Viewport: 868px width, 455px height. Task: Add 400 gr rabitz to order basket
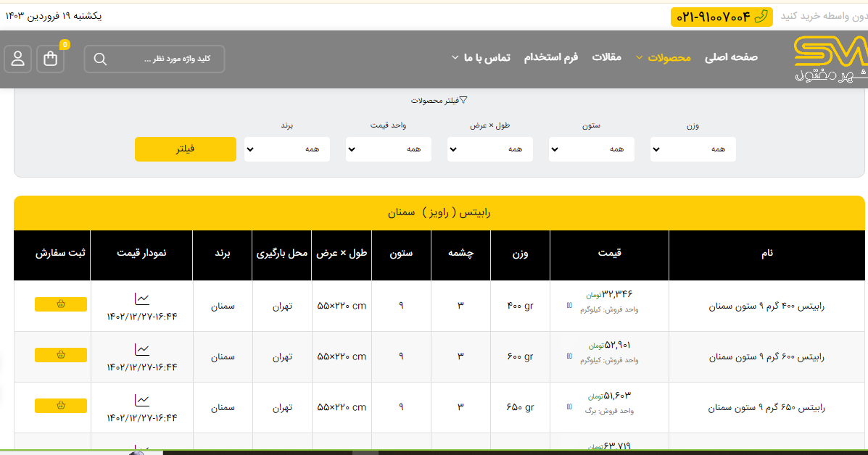[61, 304]
